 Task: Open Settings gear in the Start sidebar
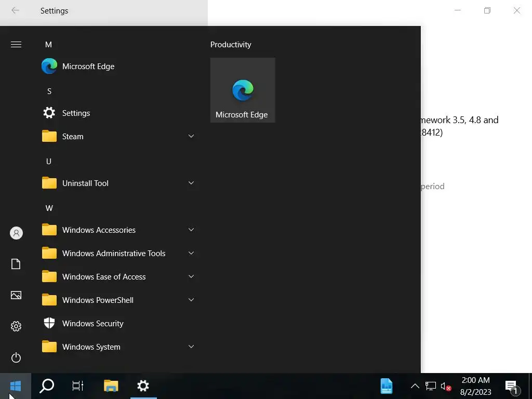(x=16, y=326)
